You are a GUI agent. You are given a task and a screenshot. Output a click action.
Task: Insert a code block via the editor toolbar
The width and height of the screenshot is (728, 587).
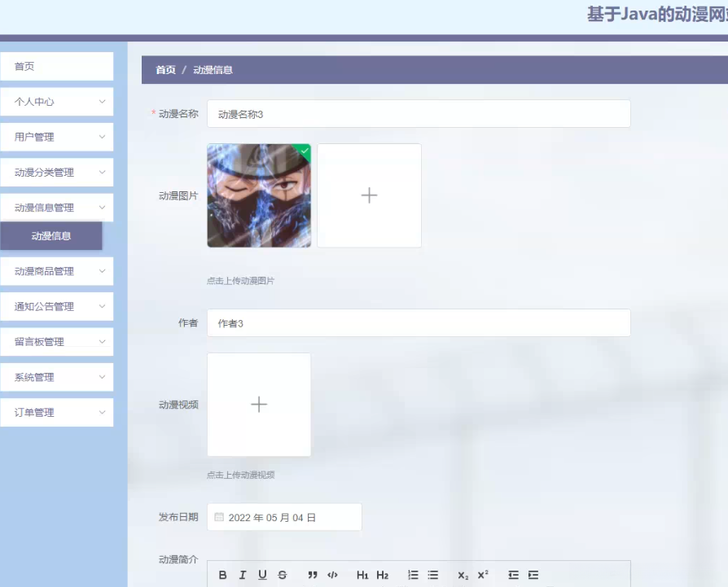[x=334, y=575]
